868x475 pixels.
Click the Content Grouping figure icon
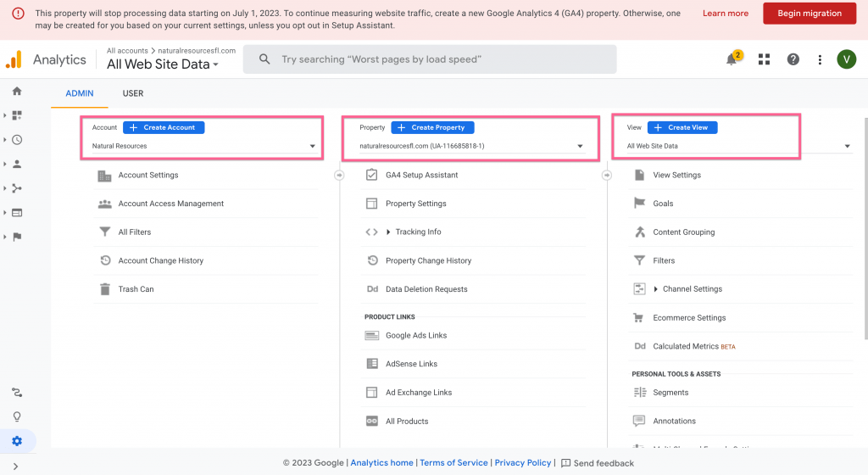640,232
